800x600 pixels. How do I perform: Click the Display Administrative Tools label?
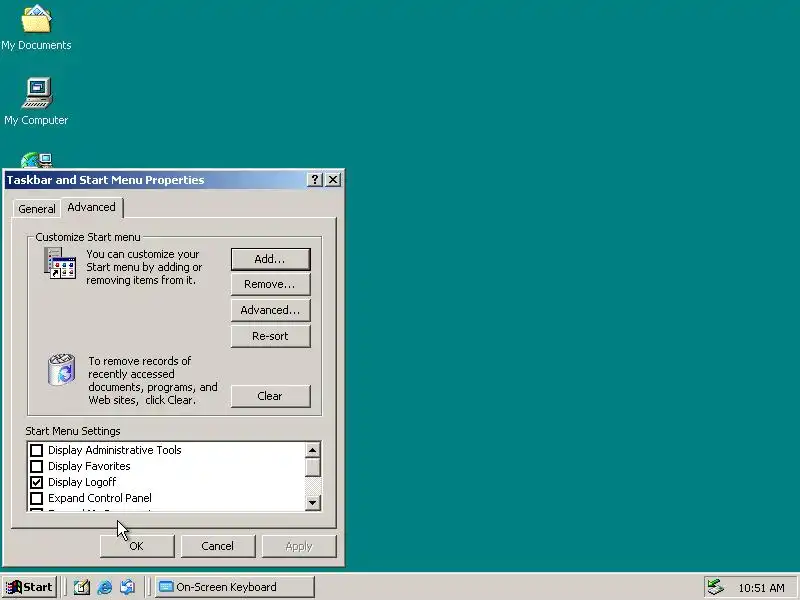click(115, 450)
